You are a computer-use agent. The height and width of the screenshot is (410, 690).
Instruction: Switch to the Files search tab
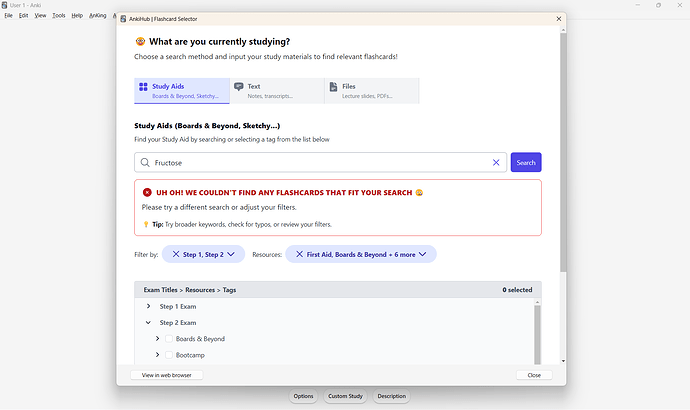pyautogui.click(x=372, y=91)
